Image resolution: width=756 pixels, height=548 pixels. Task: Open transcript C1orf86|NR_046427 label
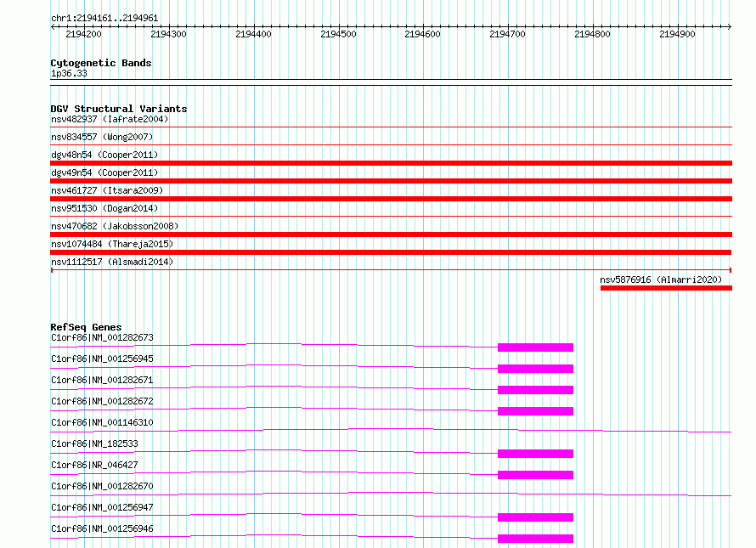94,465
